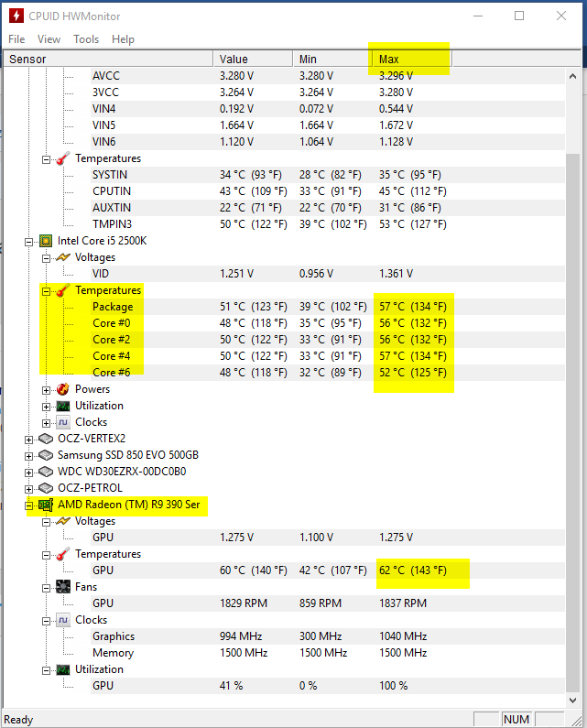587x728 pixels.
Task: Click the thermometer icon beside the motherboard Temperatures node
Action: (62, 158)
